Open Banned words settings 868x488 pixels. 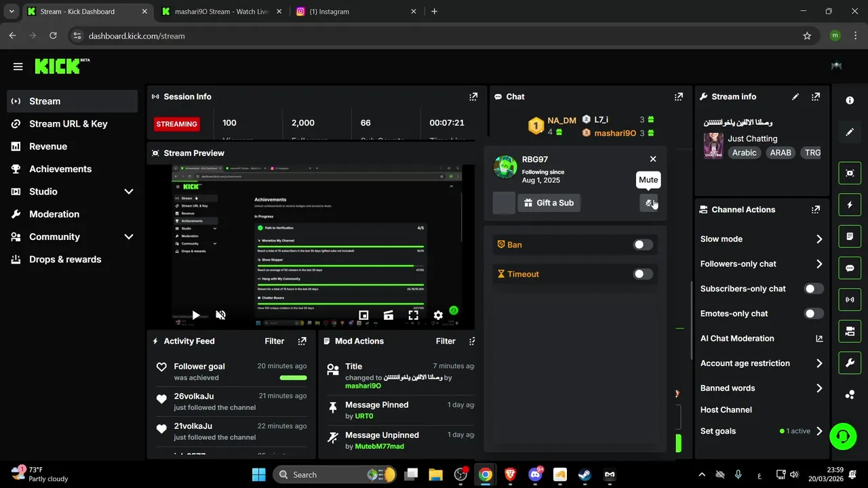tap(762, 388)
